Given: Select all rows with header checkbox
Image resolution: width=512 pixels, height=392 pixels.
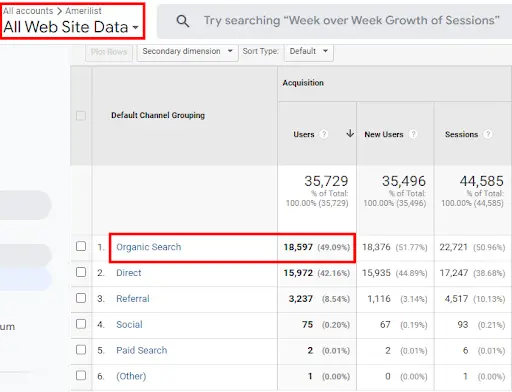Looking at the screenshot, I should (81, 116).
